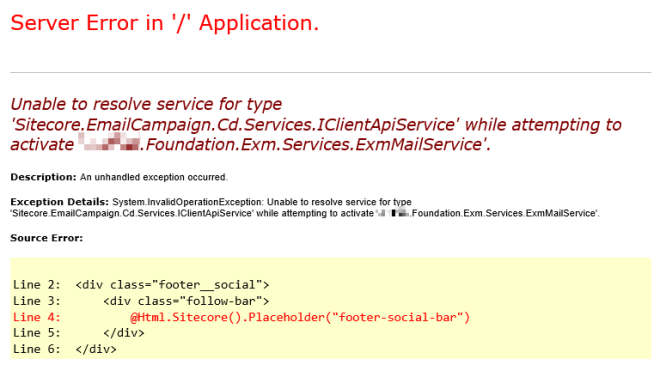The height and width of the screenshot is (371, 660).
Task: Click italic '.Foundation.Exm.Services.ExmMailService' in the red message
Action: tap(312, 144)
